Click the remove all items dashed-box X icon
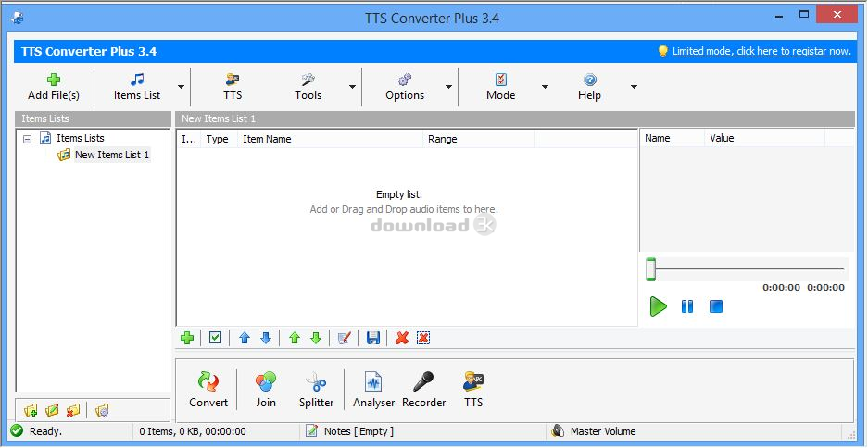This screenshot has width=868, height=448. click(x=423, y=338)
